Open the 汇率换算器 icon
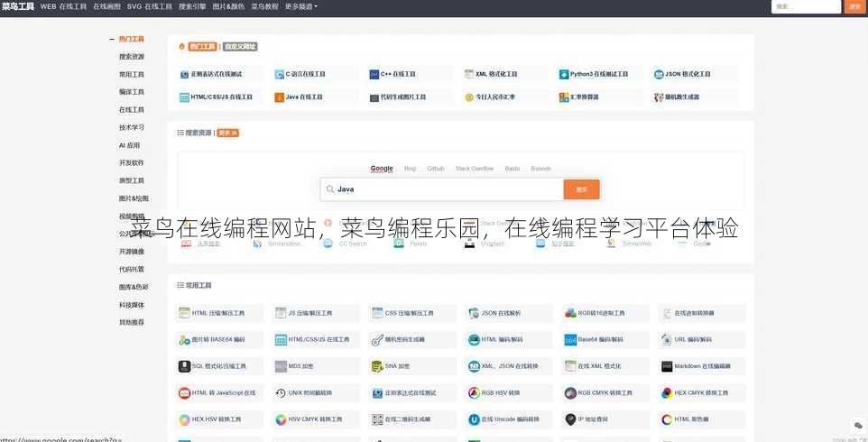 564,97
